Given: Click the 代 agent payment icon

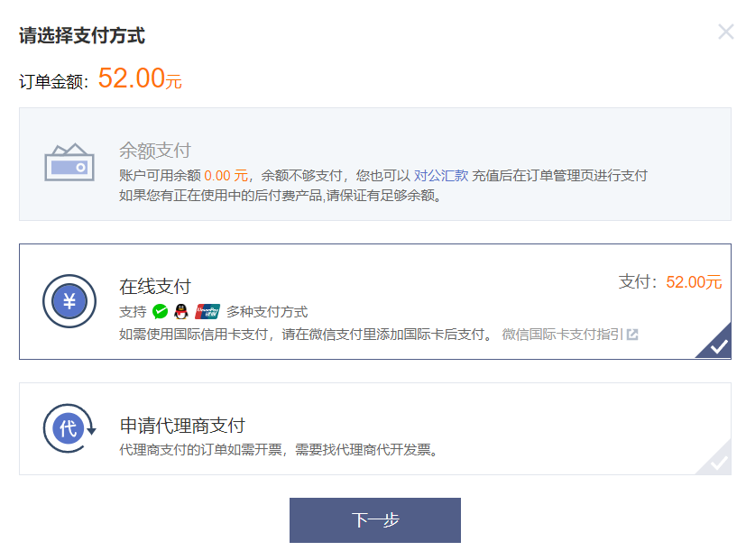Looking at the screenshot, I should pyautogui.click(x=69, y=428).
